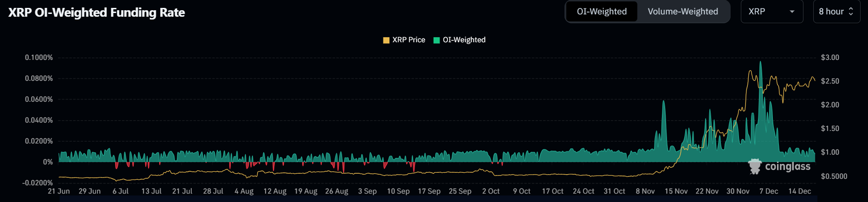The width and height of the screenshot is (868, 202).
Task: Click the $0.5000 price axis label
Action: tap(834, 176)
